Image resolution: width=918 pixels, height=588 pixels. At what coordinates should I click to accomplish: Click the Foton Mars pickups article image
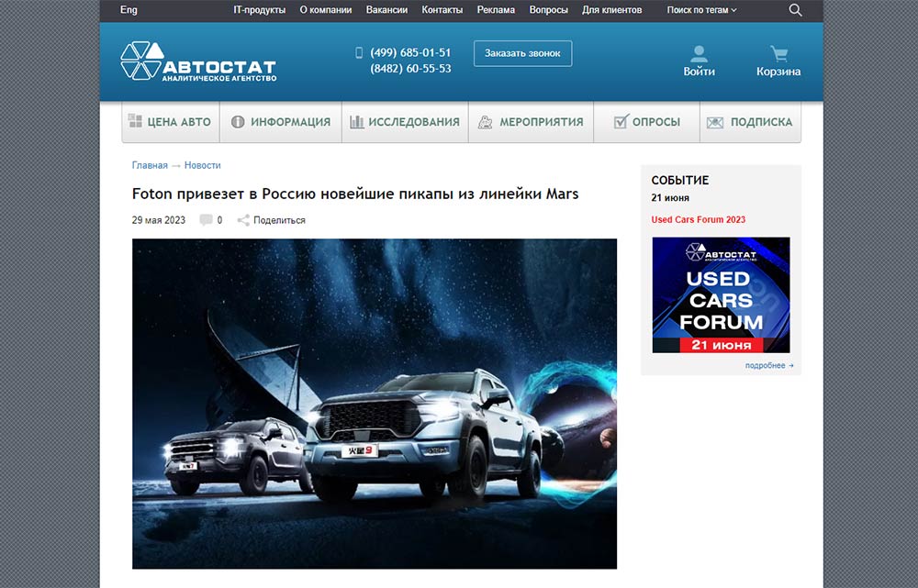pos(375,404)
